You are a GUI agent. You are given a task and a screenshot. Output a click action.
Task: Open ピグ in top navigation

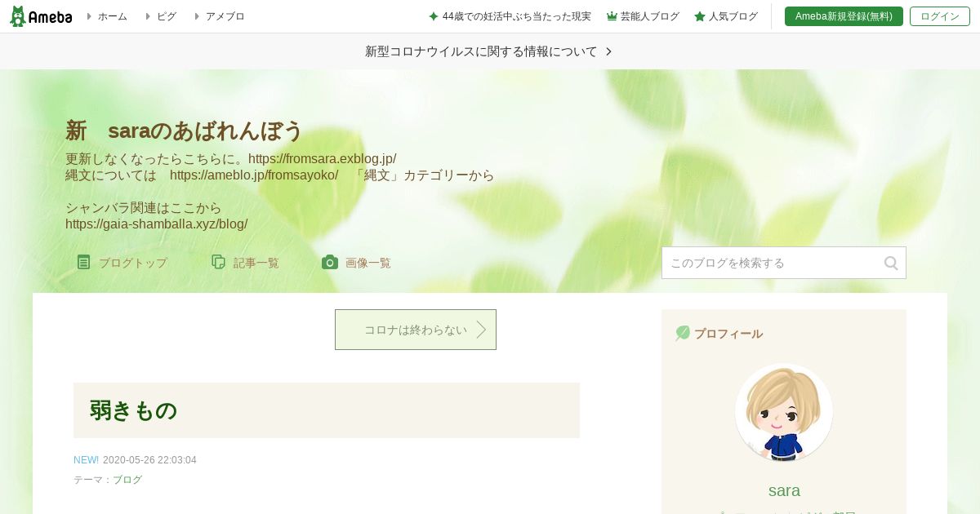[x=166, y=16]
